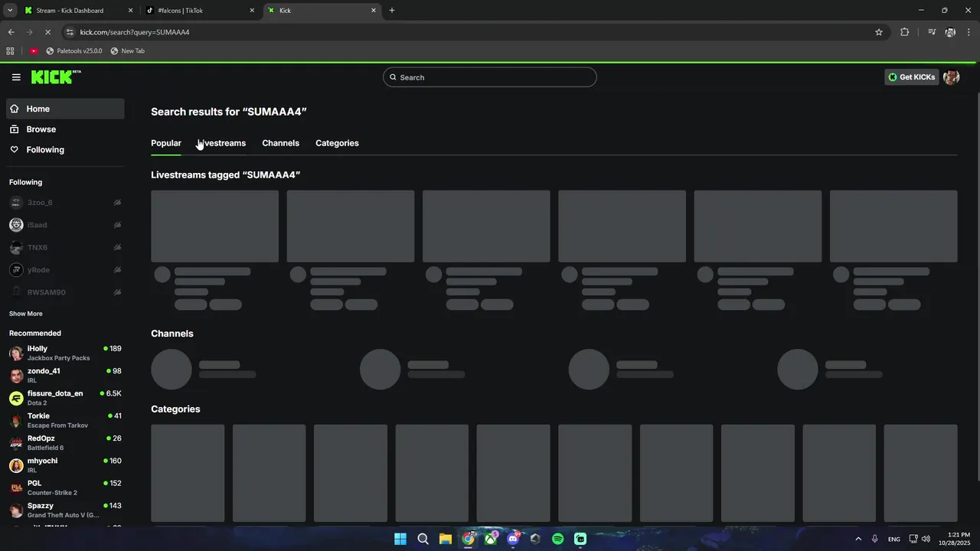980x551 pixels.
Task: Click the ENG language indicator
Action: click(894, 540)
